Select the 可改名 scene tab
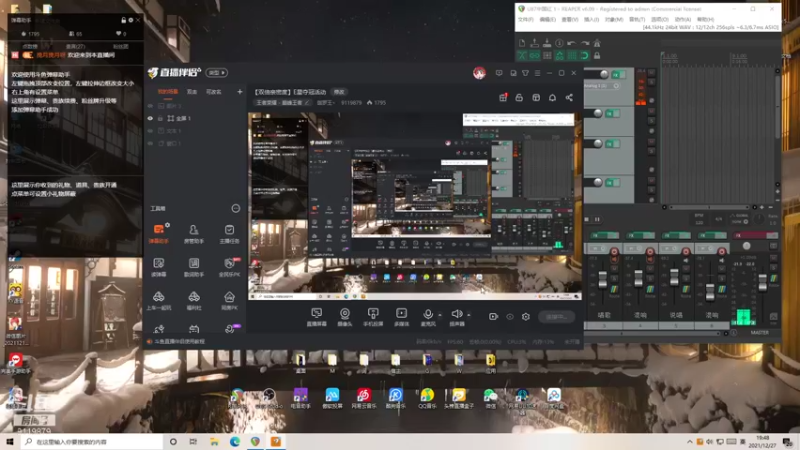This screenshot has height=450, width=800. coord(213,92)
